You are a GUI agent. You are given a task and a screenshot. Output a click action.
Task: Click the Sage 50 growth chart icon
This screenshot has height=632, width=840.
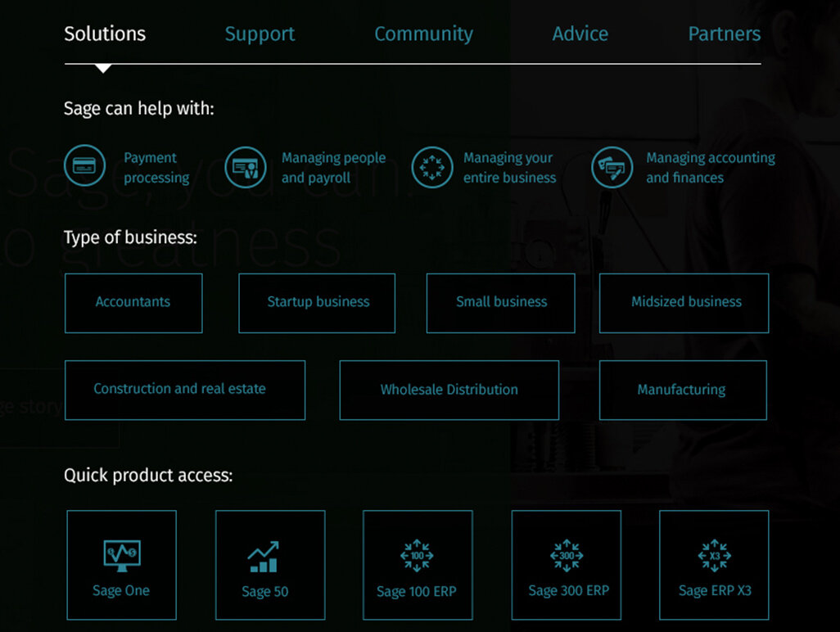[x=263, y=557]
